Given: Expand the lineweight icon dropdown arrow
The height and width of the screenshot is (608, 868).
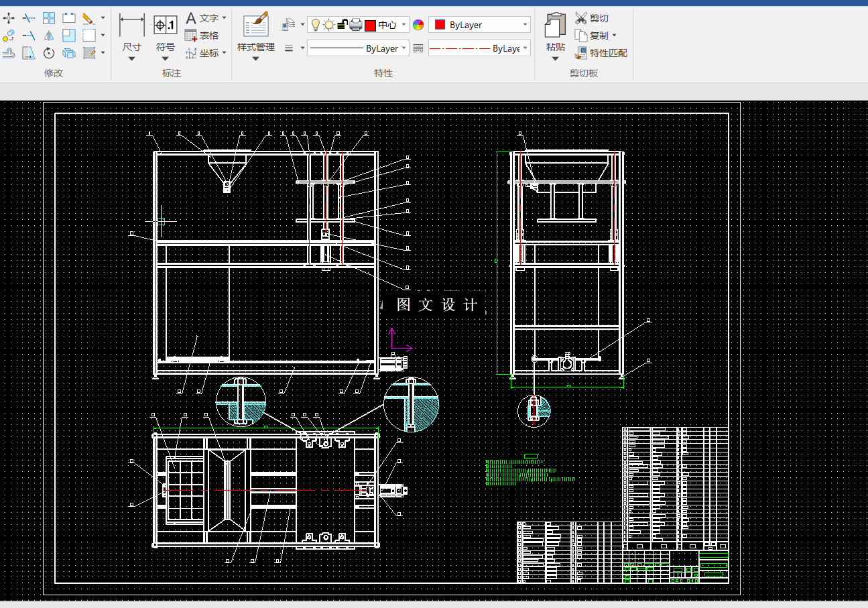Looking at the screenshot, I should click(302, 48).
